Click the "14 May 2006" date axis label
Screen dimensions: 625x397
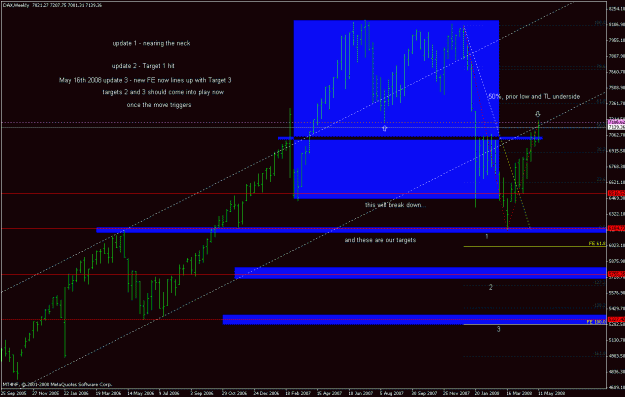(140, 393)
